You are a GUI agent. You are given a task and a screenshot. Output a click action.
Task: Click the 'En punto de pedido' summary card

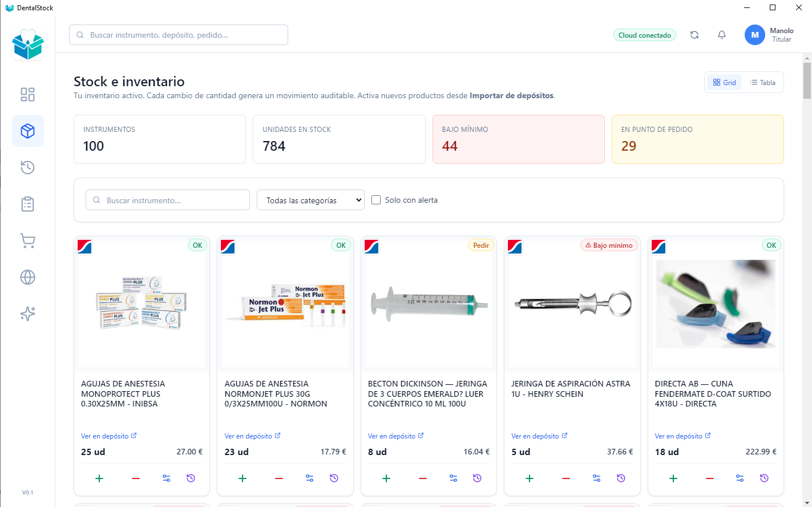tap(698, 139)
